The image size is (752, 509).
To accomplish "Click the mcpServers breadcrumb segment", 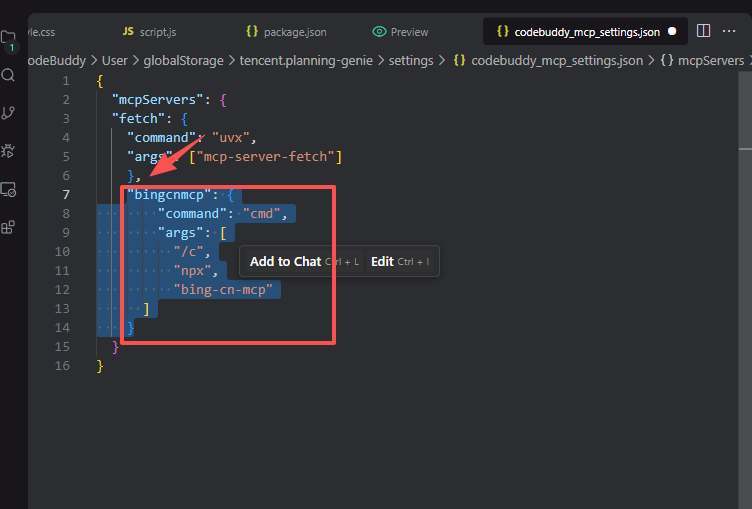I will (711, 60).
